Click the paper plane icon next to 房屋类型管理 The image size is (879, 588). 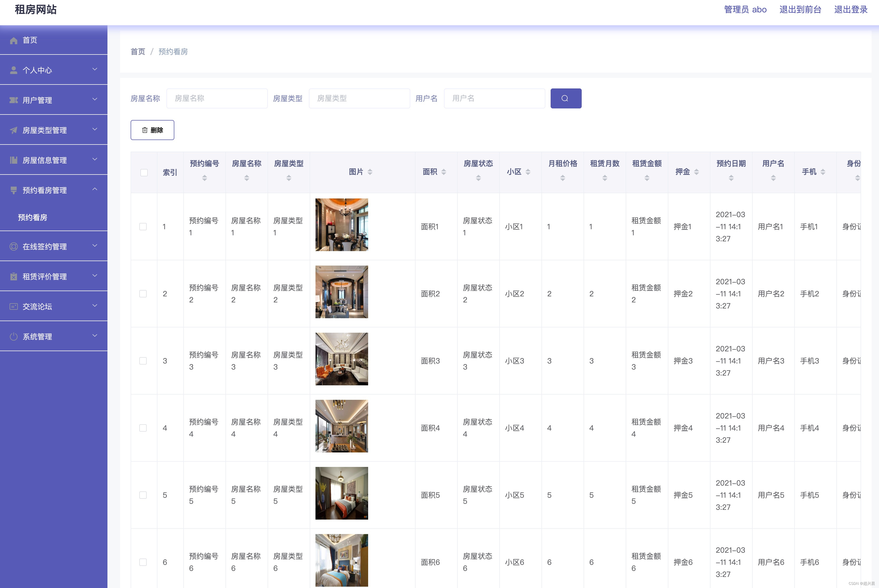pos(13,130)
